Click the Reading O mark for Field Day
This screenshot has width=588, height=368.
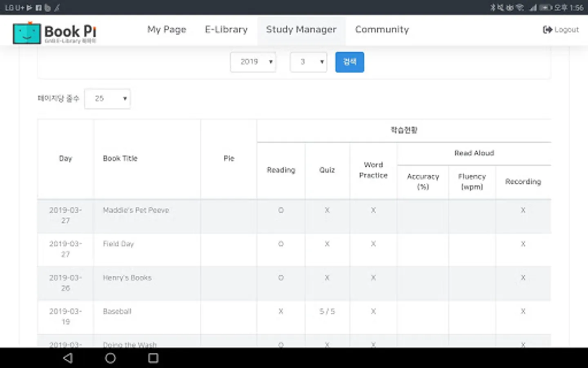pos(281,244)
